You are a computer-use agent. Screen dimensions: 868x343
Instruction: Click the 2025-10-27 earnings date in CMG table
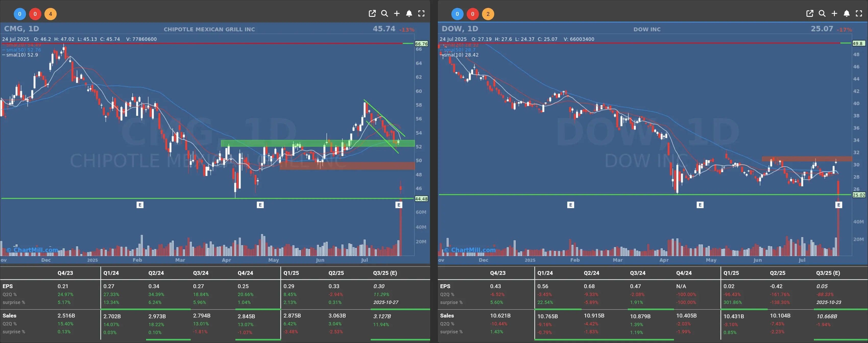coord(385,302)
